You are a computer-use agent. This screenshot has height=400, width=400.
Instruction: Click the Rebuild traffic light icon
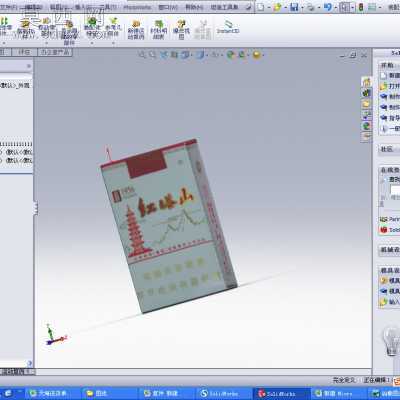pos(361,7)
